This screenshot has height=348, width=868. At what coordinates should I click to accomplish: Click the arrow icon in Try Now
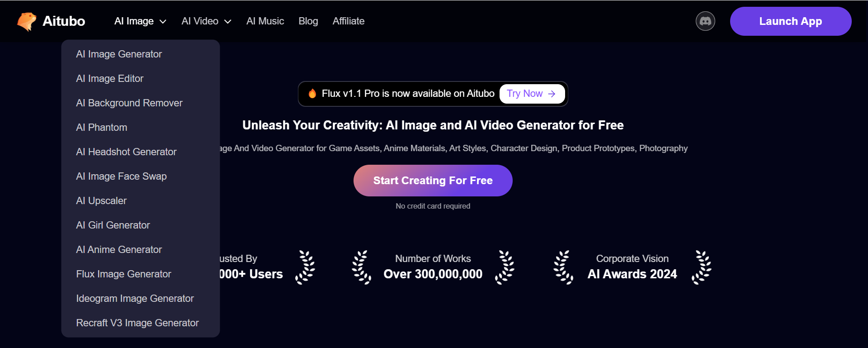552,94
